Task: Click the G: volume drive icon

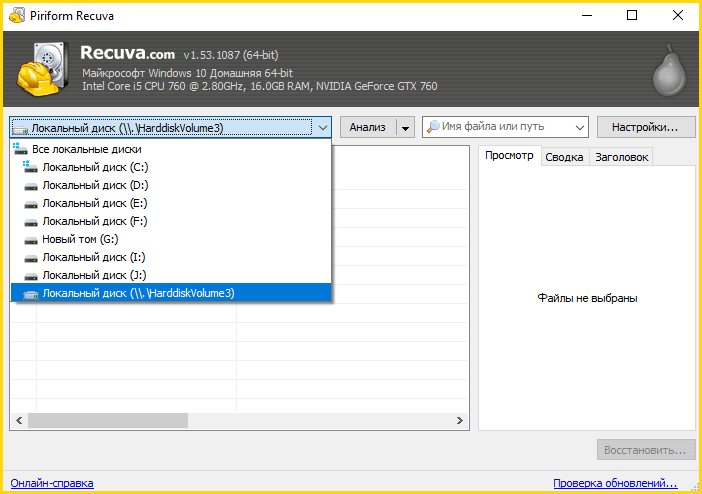Action: click(x=30, y=241)
